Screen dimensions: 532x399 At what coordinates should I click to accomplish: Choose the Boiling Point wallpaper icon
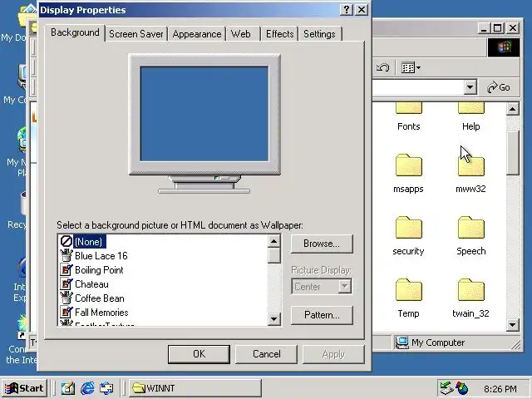pos(66,270)
